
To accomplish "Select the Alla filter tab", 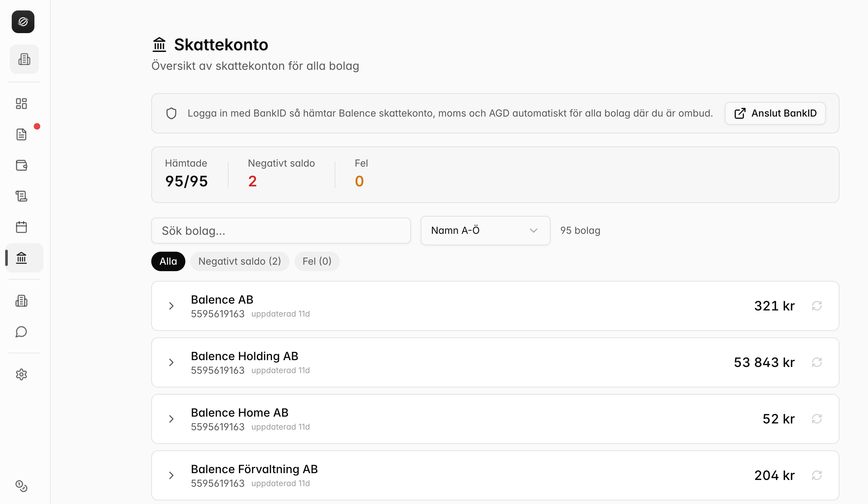I will coord(168,261).
